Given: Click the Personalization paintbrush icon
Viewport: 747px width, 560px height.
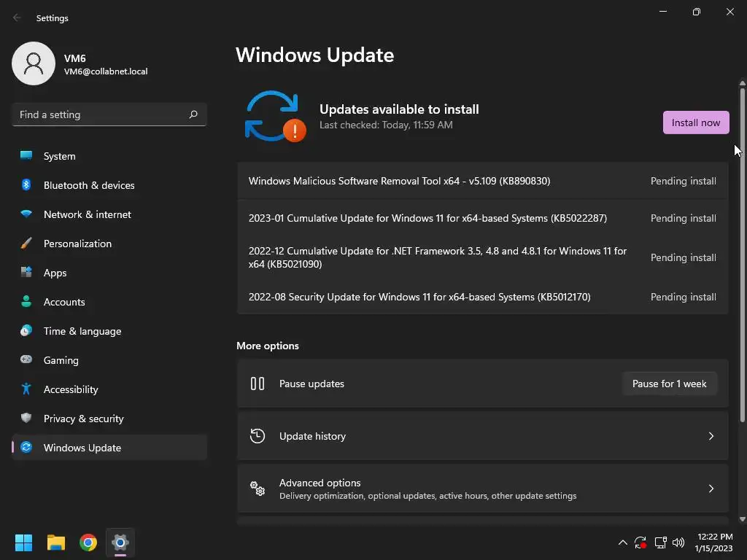Looking at the screenshot, I should pos(26,244).
